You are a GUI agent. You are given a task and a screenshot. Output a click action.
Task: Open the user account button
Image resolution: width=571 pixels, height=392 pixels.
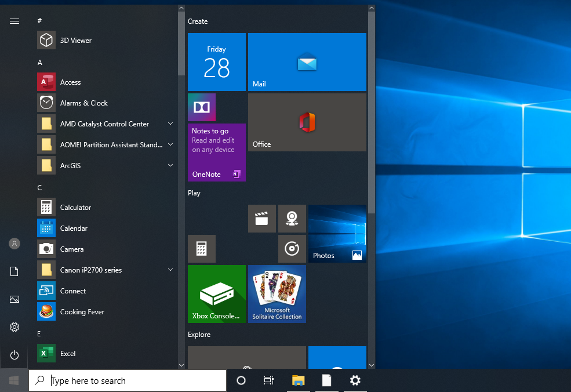pos(14,244)
